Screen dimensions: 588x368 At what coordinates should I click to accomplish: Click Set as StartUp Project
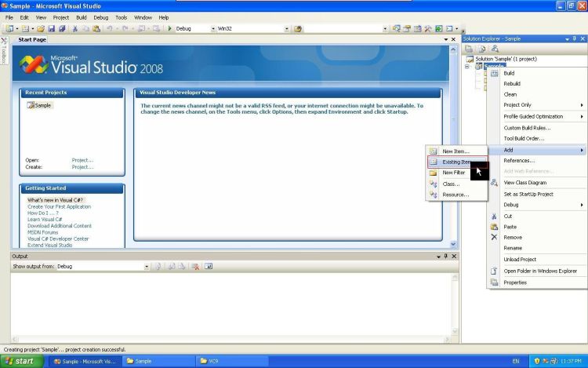[x=537, y=195]
